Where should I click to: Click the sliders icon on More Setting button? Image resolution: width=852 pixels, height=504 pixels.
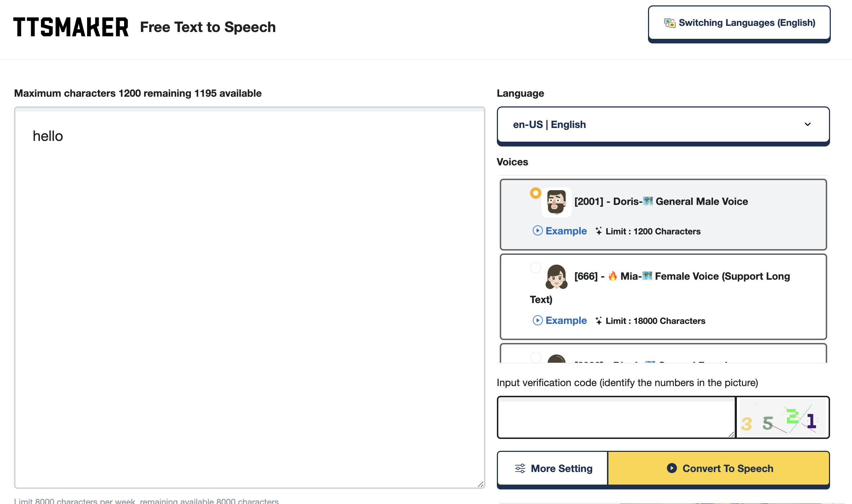[x=520, y=468]
